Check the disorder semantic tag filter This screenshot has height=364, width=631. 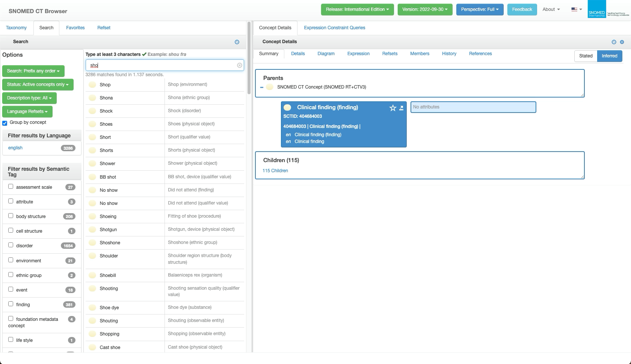click(11, 245)
